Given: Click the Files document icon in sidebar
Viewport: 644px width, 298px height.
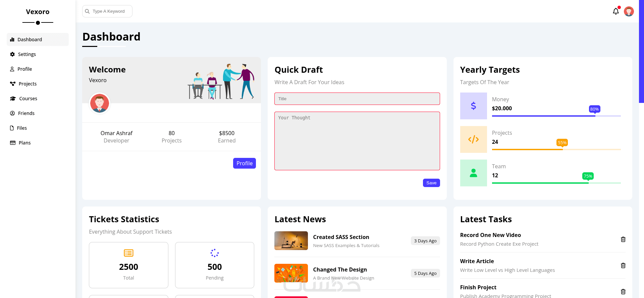Looking at the screenshot, I should [x=12, y=128].
